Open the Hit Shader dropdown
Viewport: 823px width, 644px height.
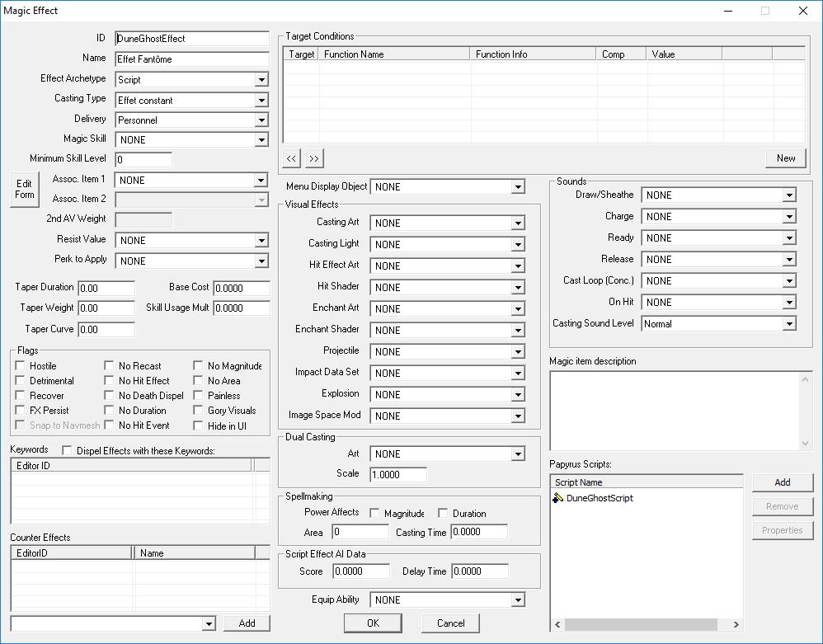(x=517, y=288)
